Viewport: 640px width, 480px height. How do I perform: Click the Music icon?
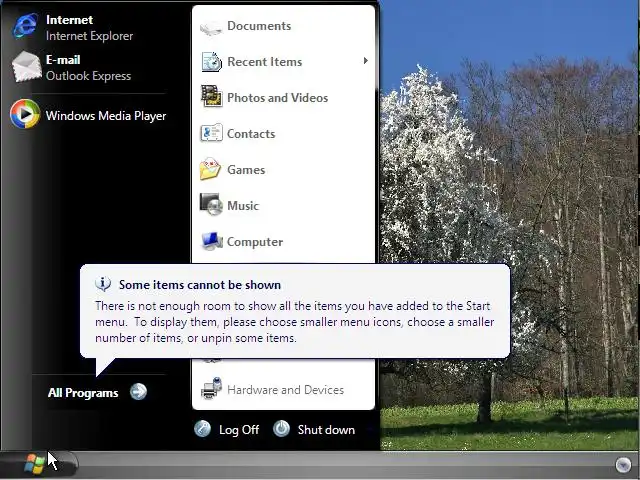click(x=211, y=204)
